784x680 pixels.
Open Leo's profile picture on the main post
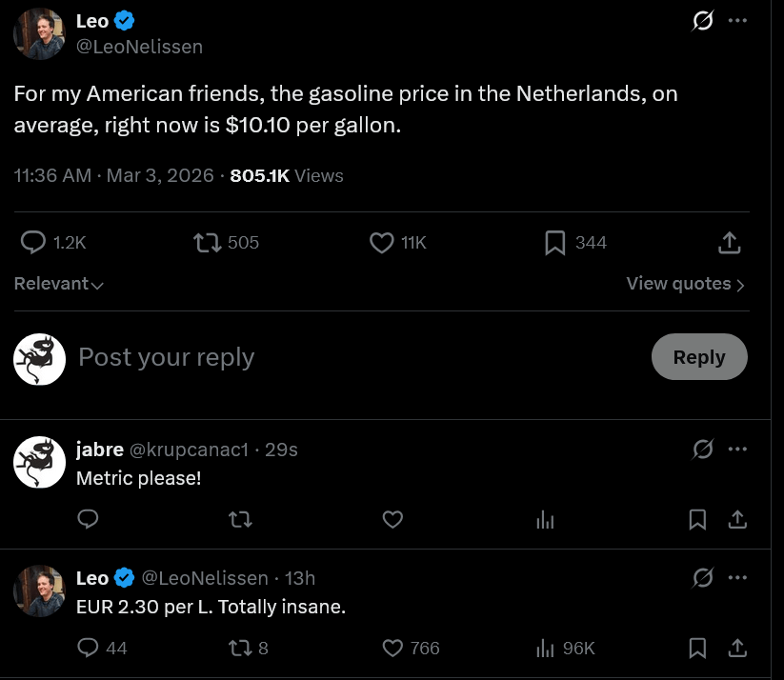pos(39,34)
